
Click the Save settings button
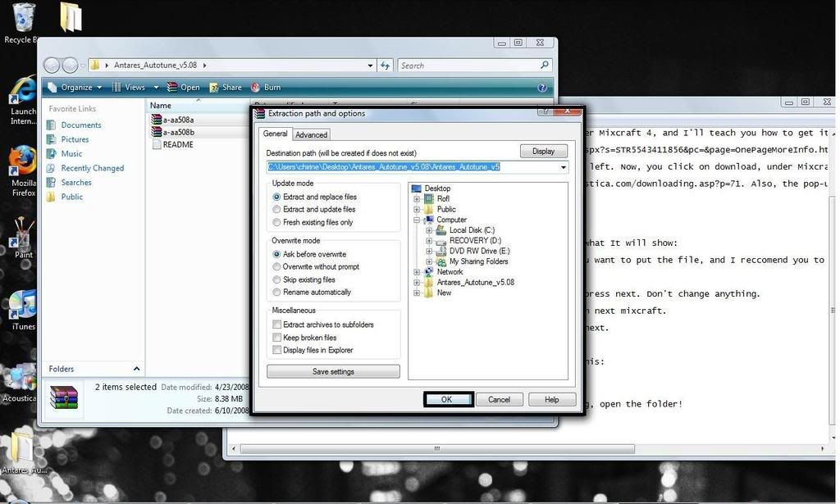(x=333, y=371)
